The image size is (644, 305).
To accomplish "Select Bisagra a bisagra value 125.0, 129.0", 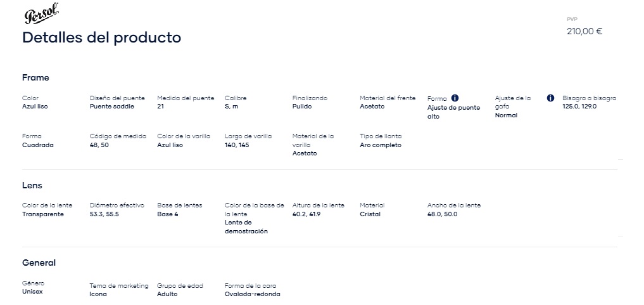I will coord(579,107).
